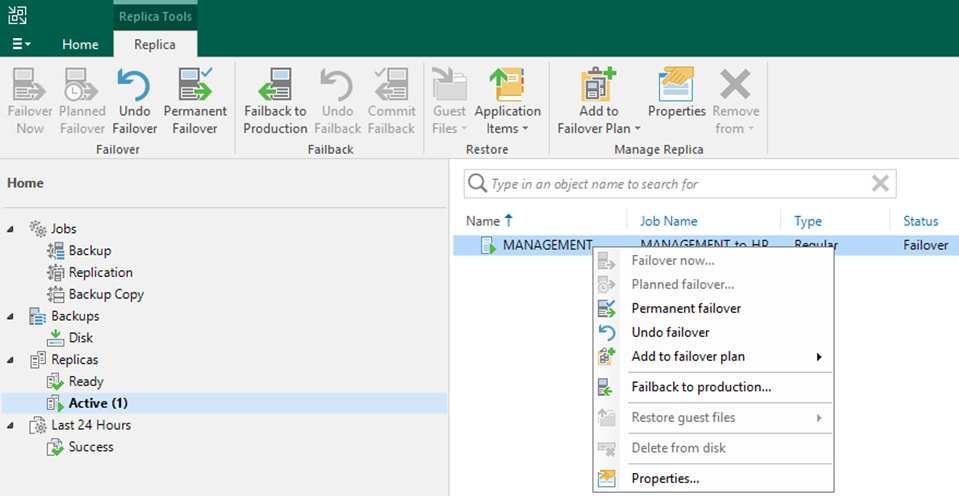Choose Failover now... in context menu
The width and height of the screenshot is (959, 496).
(713, 261)
